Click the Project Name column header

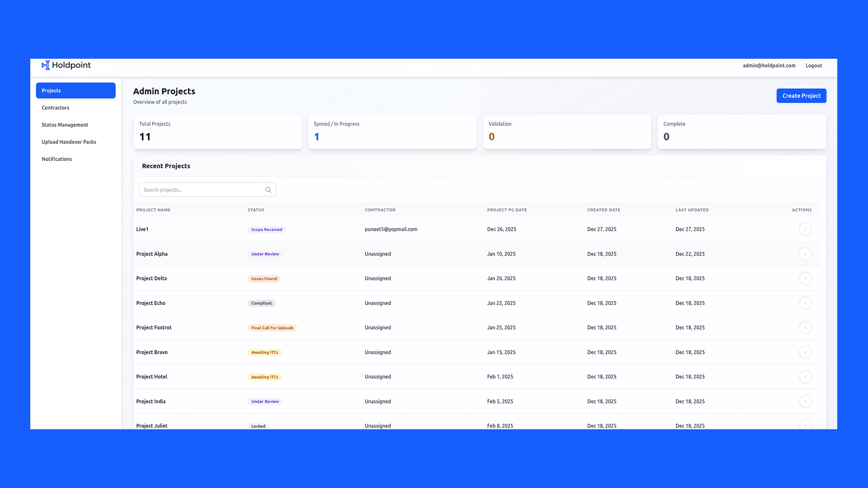[x=153, y=210]
